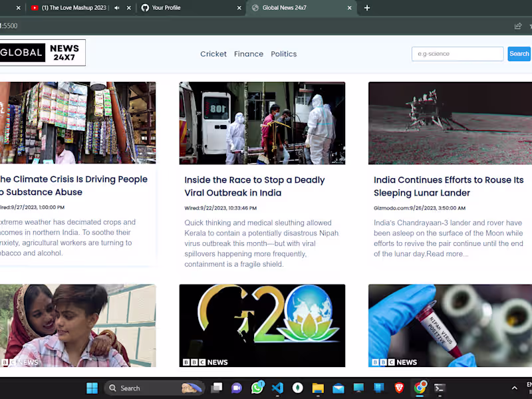This screenshot has width=532, height=399.
Task: Click the share icon in the browser toolbar
Action: (518, 25)
